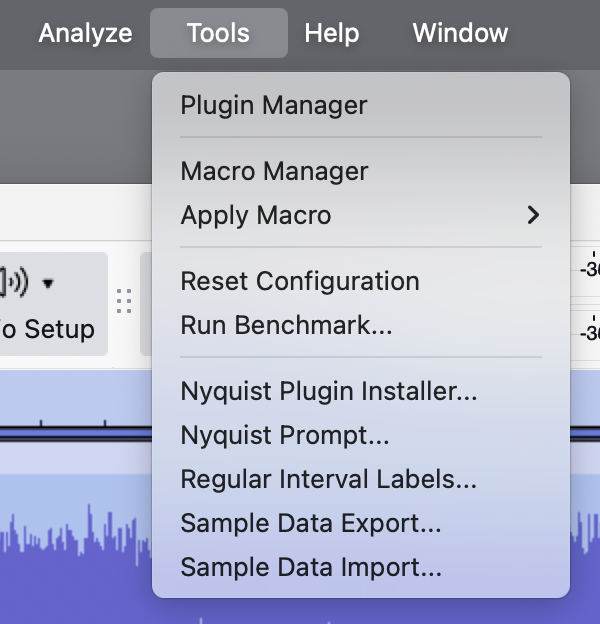This screenshot has width=600, height=624.
Task: Close the open Tools menu
Action: coord(218,33)
